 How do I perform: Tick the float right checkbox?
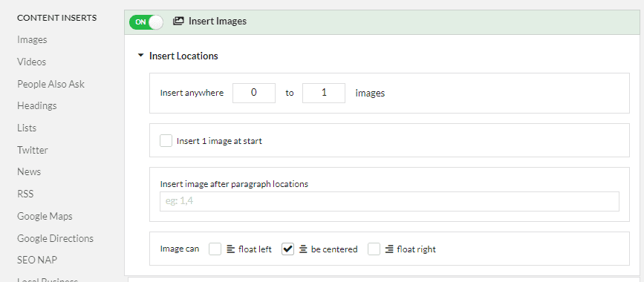(374, 249)
